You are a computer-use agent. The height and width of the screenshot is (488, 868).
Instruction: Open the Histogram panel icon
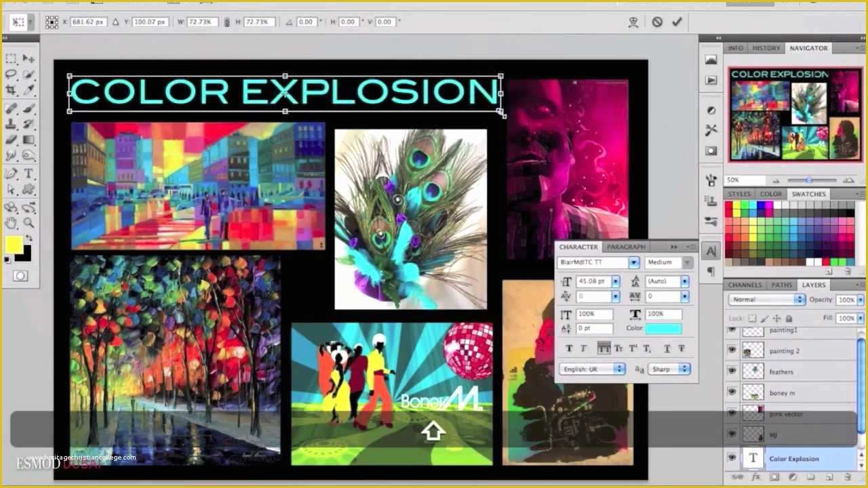(x=711, y=60)
